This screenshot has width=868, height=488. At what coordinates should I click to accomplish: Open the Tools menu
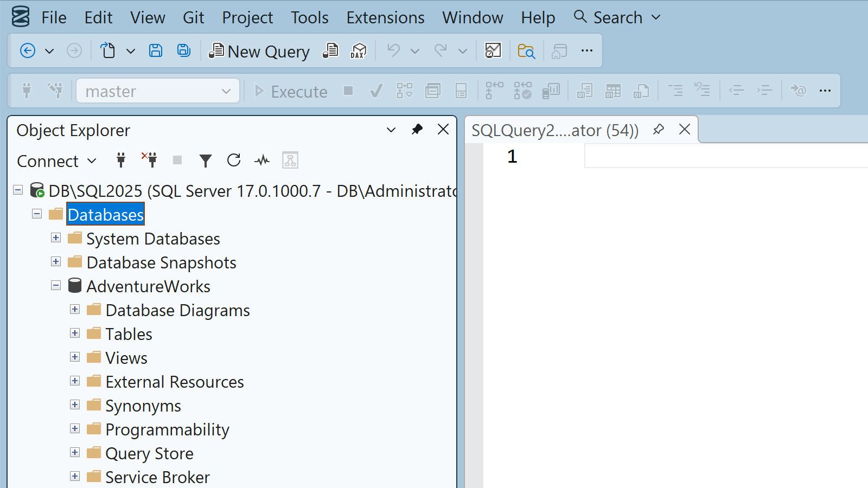(x=309, y=18)
